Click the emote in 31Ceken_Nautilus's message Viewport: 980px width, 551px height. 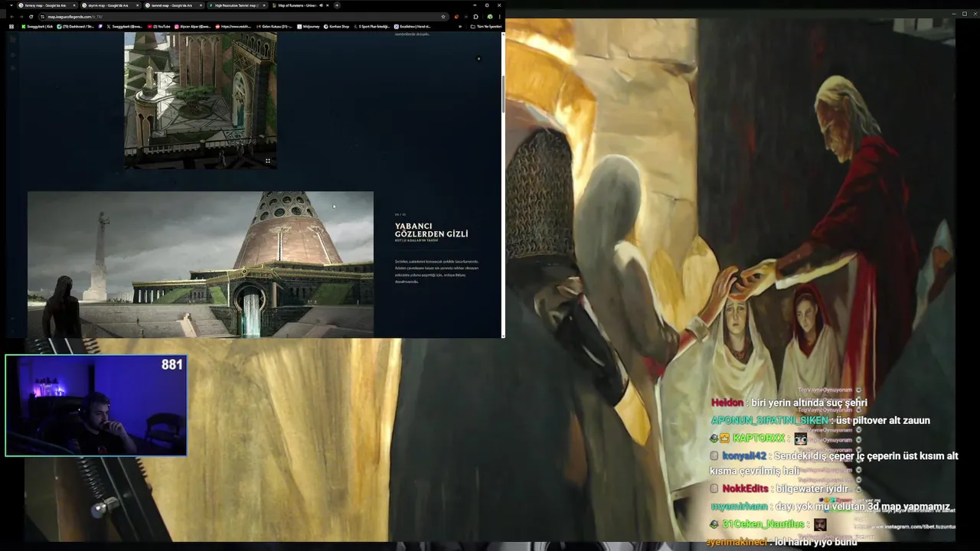tap(820, 524)
